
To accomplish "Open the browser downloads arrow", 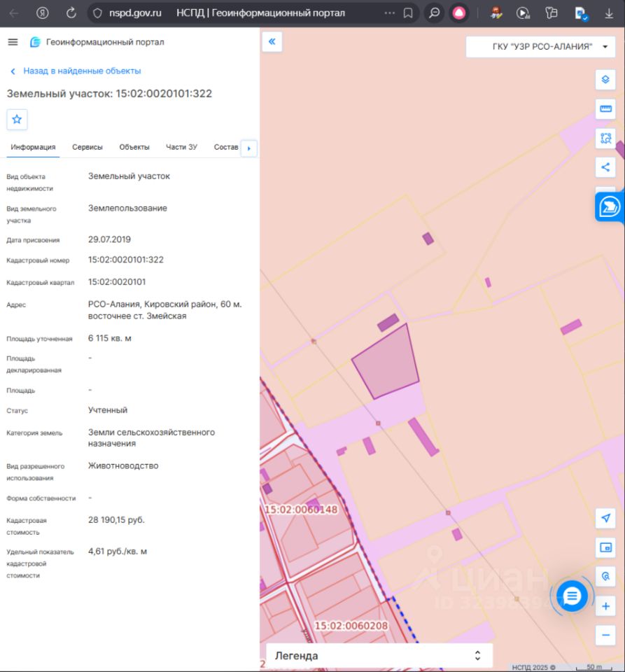I will 609,13.
